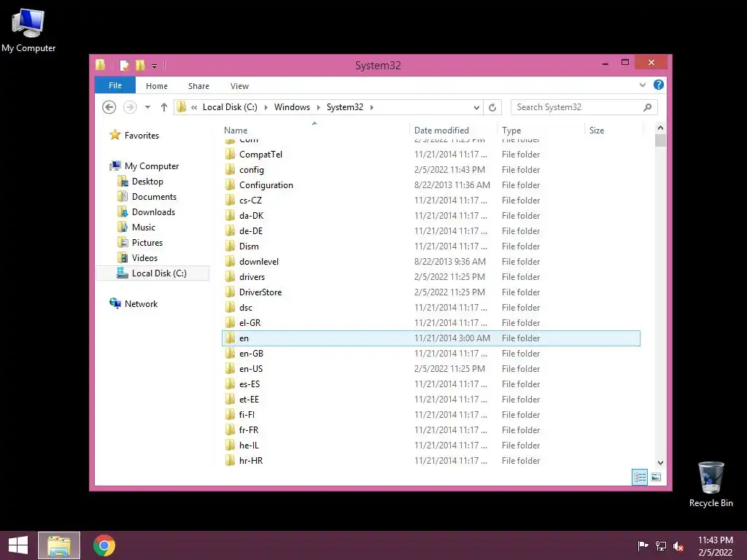Click the Network icon in sidebar
Screen dimensions: 747x560
pyautogui.click(x=115, y=303)
